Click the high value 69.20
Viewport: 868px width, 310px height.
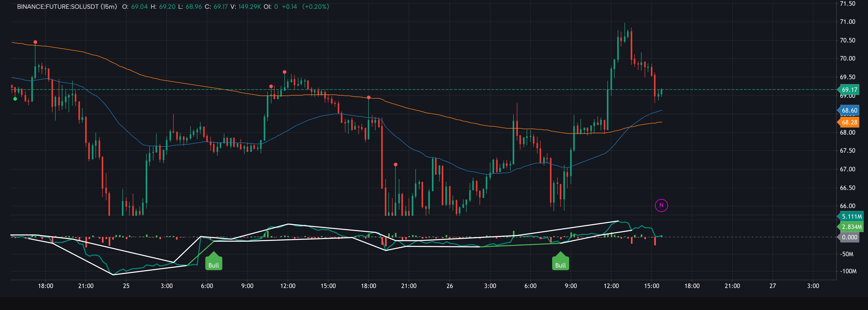coord(167,7)
